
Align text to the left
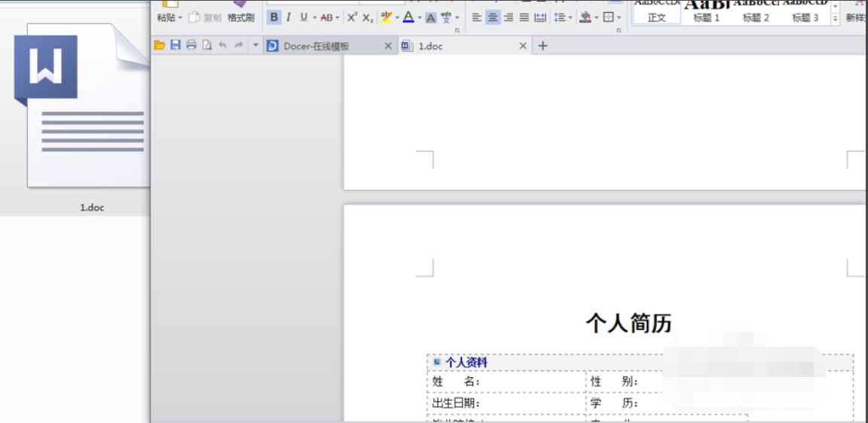click(x=477, y=17)
